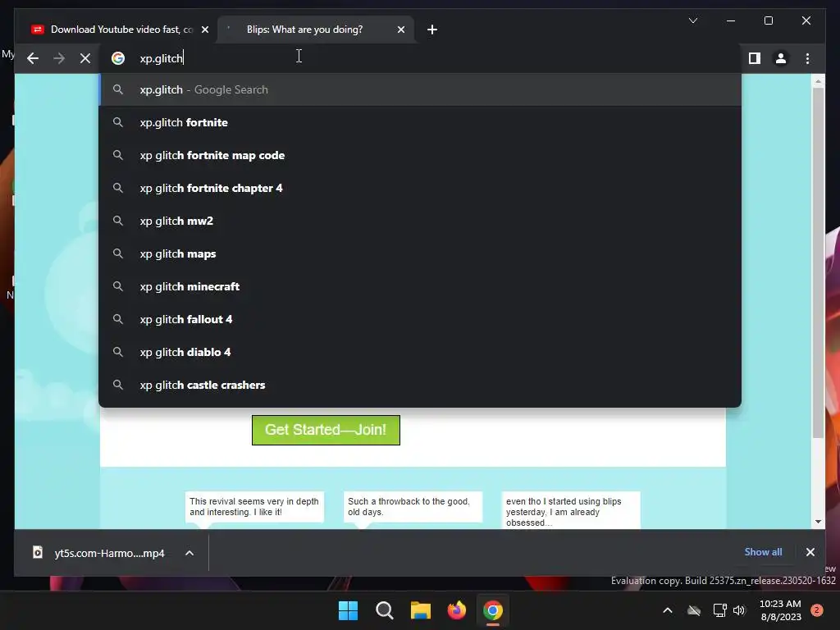Viewport: 840px width, 630px height.
Task: Select the xp.glitch - Google Search suggestion
Action: tap(420, 89)
